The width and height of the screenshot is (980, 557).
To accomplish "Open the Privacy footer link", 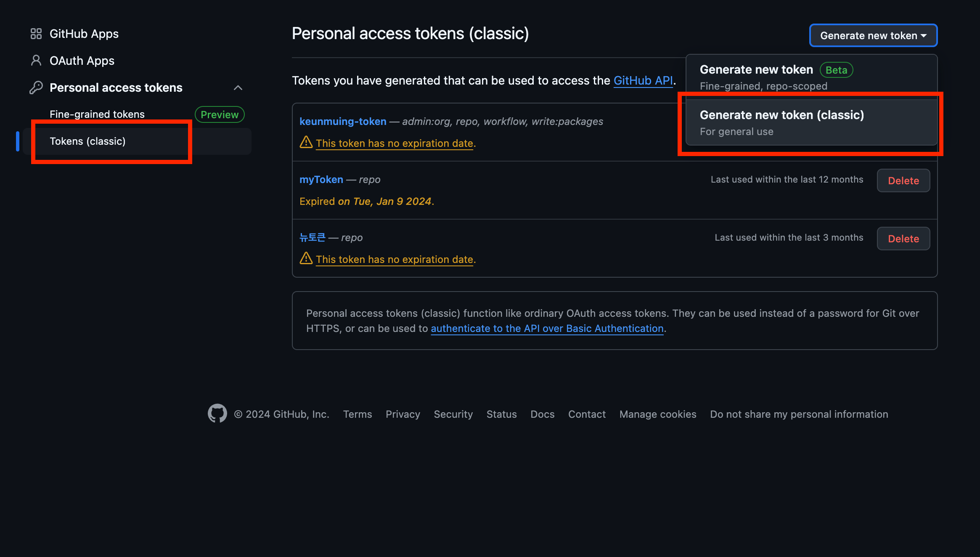I will click(403, 414).
